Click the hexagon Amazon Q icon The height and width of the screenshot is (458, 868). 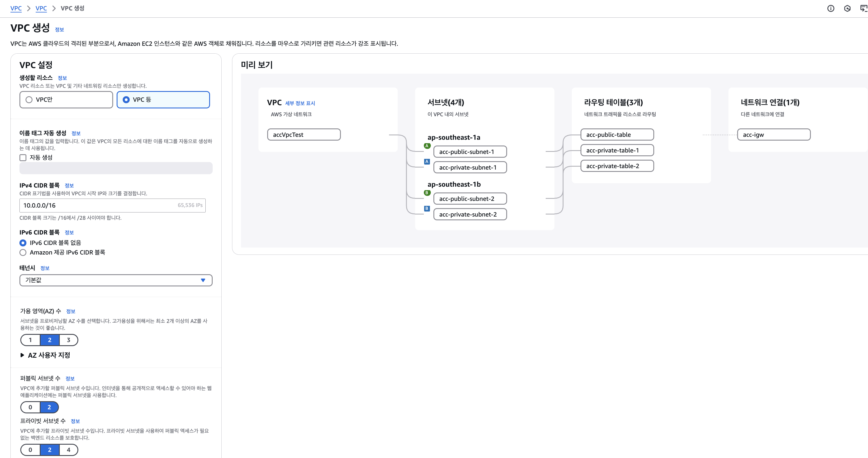coord(847,8)
